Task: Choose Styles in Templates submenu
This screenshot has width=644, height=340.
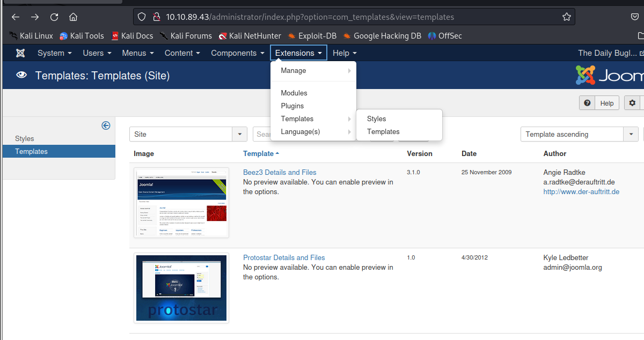Action: coord(399,119)
